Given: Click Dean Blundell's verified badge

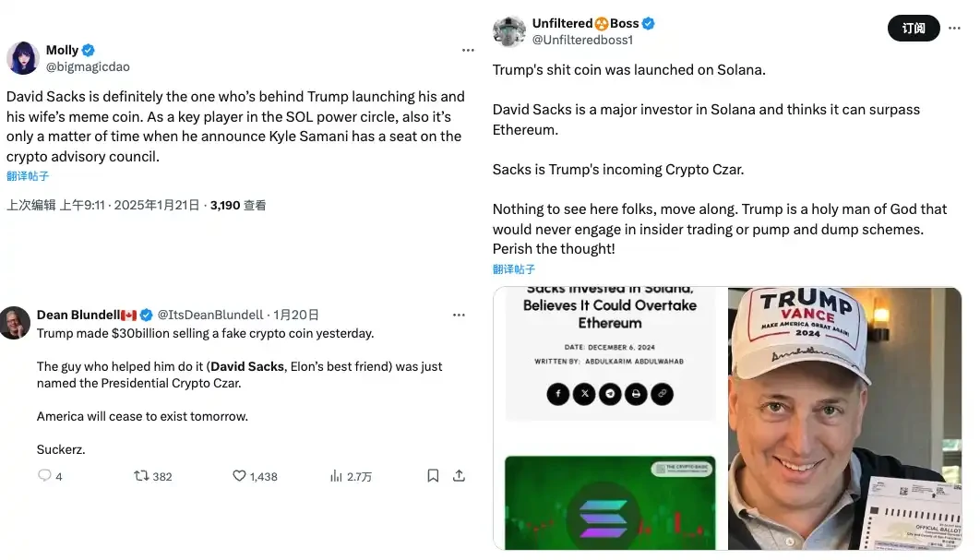Looking at the screenshot, I should coord(145,314).
